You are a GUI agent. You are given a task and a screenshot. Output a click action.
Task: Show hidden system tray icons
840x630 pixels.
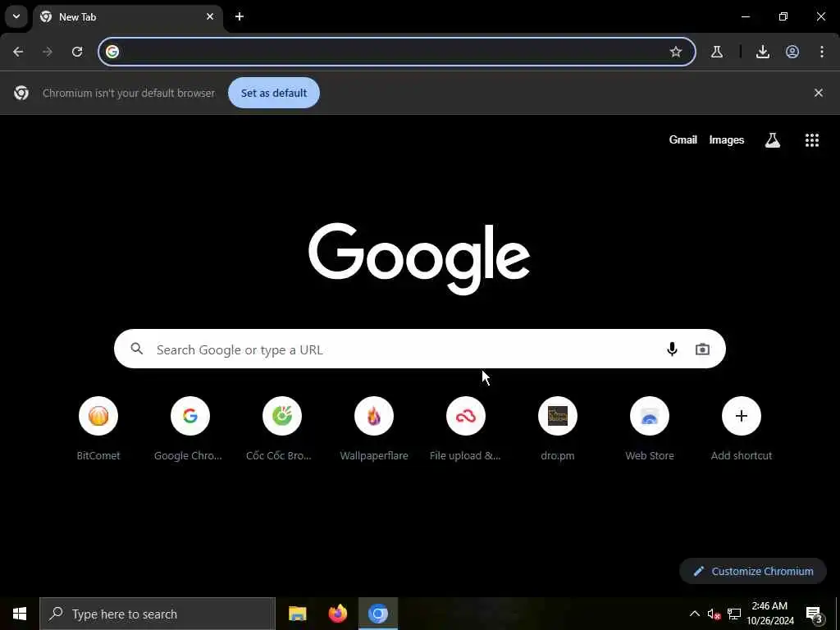point(694,614)
